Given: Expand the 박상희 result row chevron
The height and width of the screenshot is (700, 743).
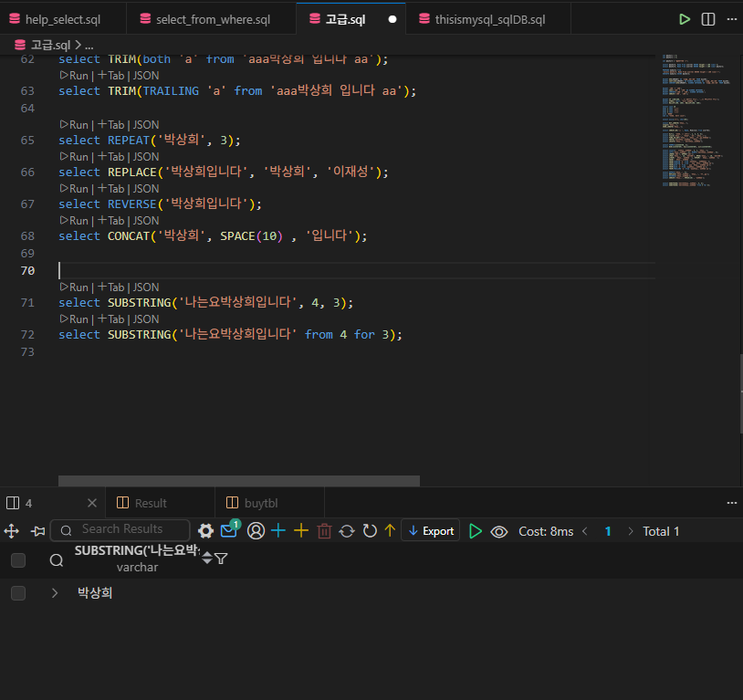Looking at the screenshot, I should click(55, 593).
